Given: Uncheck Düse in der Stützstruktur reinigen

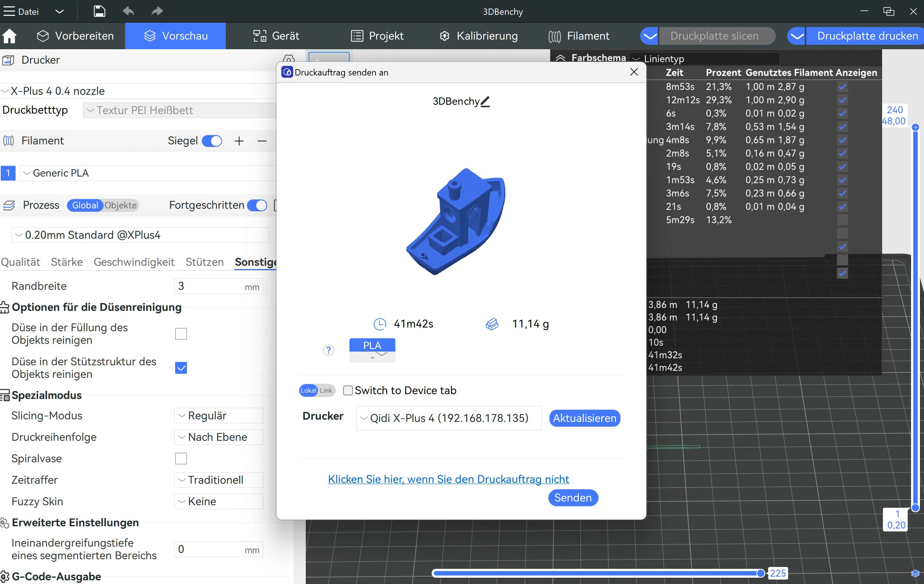Looking at the screenshot, I should click(181, 368).
